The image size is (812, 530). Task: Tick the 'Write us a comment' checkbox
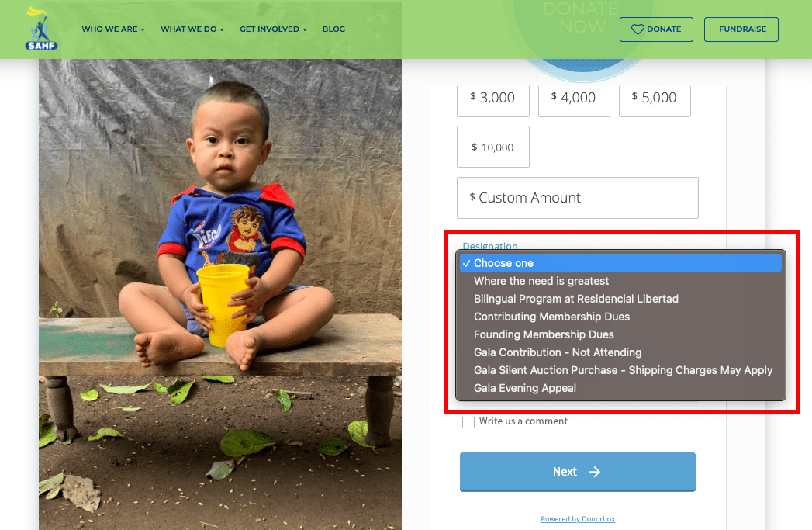tap(468, 422)
